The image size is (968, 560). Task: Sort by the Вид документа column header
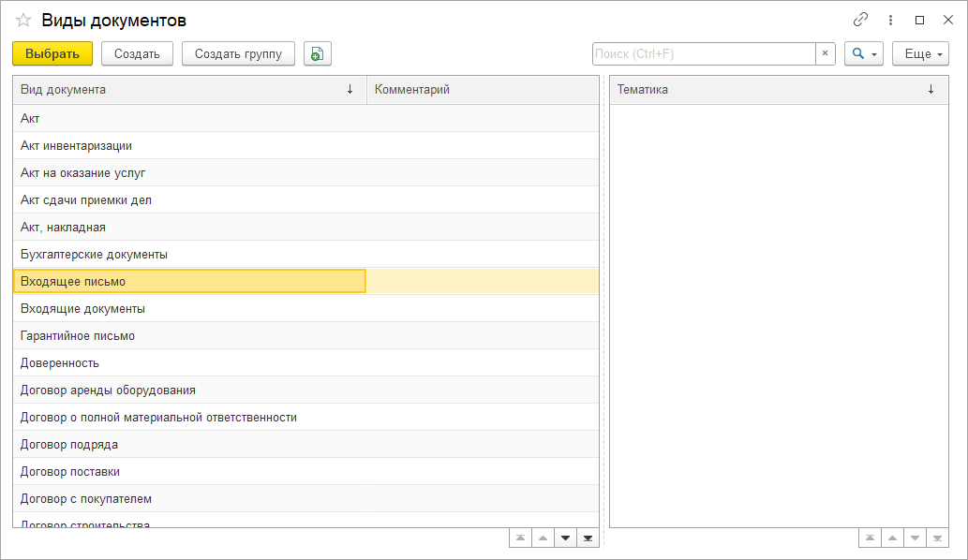187,90
